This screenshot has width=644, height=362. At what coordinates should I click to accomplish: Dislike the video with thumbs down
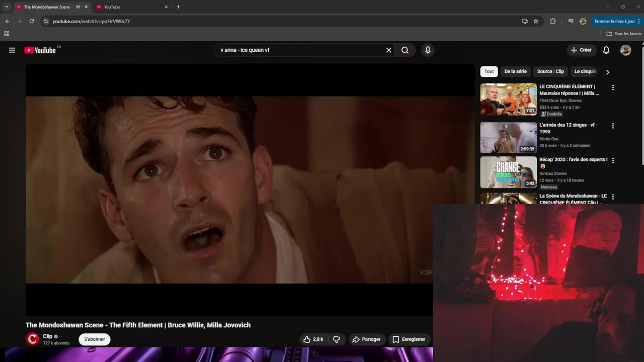pos(337,339)
